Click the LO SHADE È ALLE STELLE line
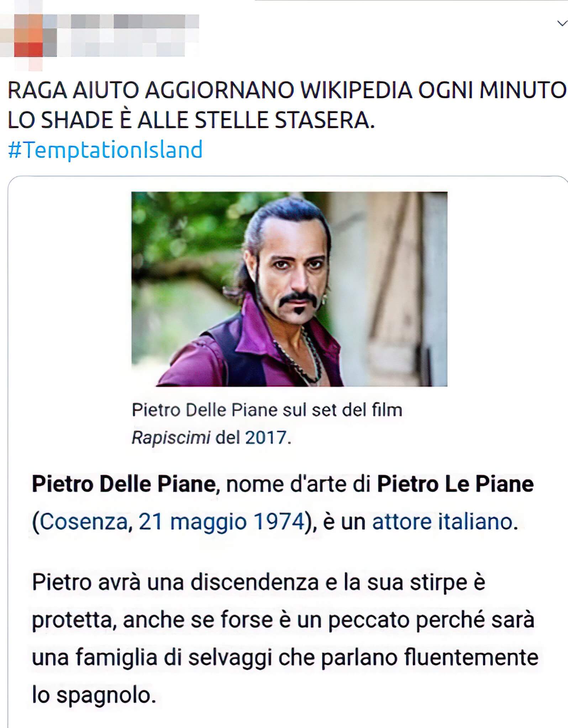Screen dimensions: 568x728 [191, 119]
